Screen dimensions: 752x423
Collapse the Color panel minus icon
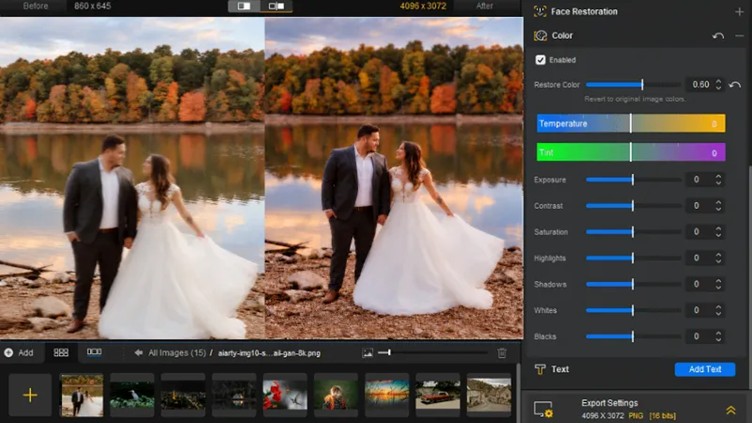739,36
